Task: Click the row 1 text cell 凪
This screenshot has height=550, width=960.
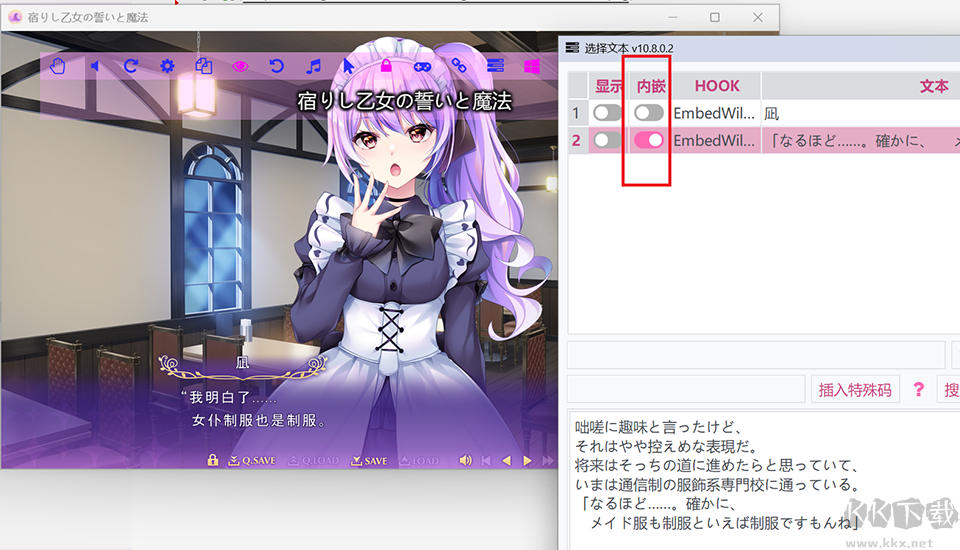Action: click(x=771, y=114)
